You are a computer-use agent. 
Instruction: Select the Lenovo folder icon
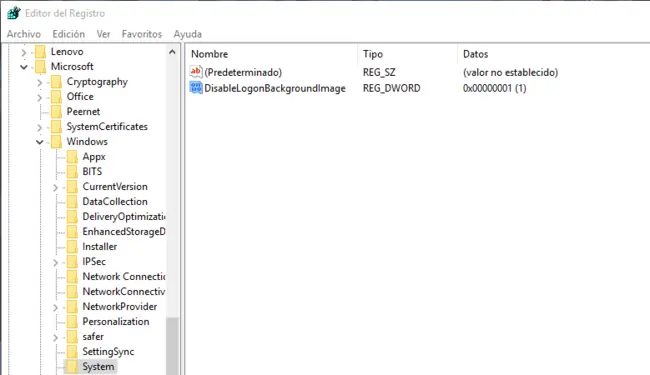tap(41, 52)
